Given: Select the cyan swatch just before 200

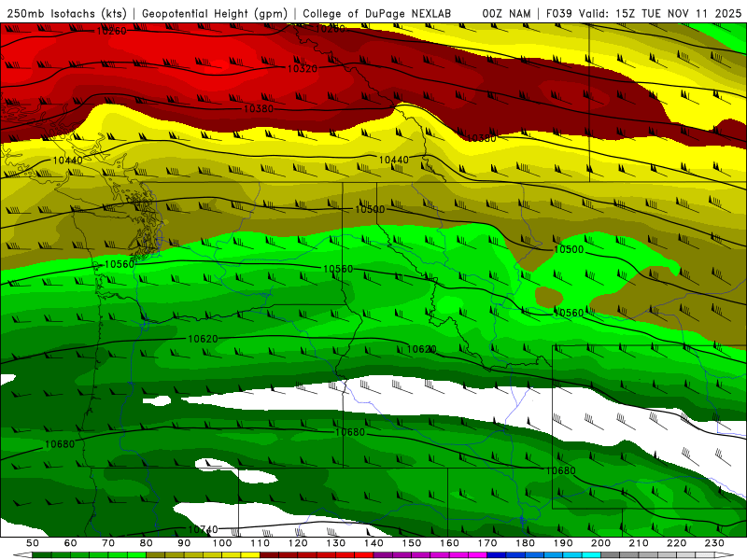Looking at the screenshot, I should point(591,555).
